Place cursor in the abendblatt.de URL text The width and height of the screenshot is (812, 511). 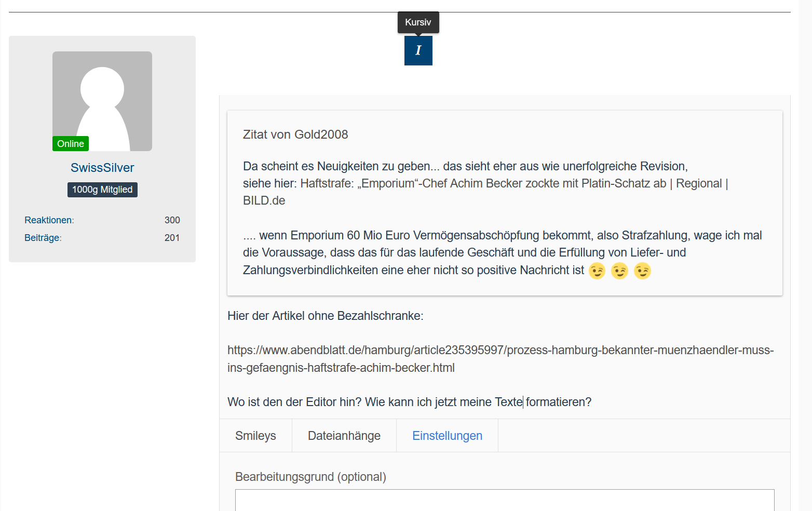(x=500, y=351)
